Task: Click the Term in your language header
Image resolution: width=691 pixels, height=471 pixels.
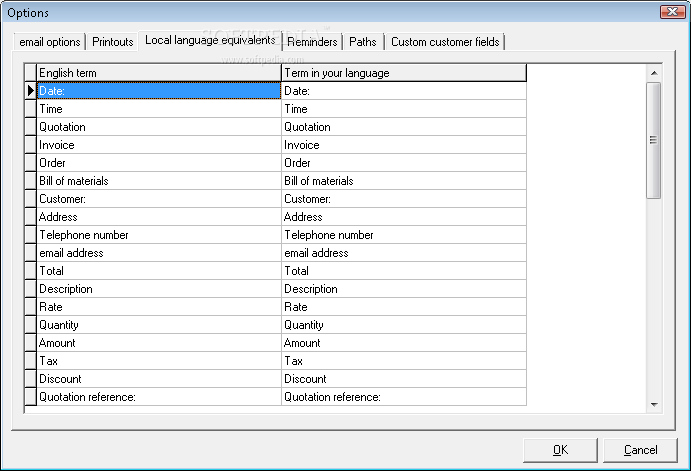Action: (404, 73)
